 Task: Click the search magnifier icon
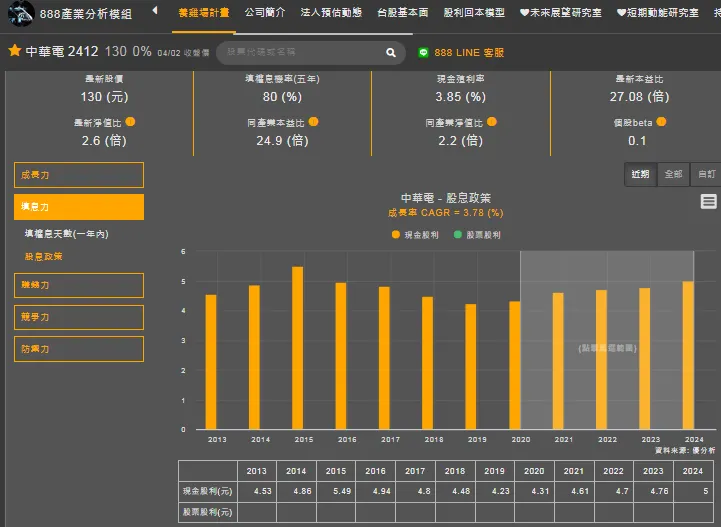tap(391, 52)
